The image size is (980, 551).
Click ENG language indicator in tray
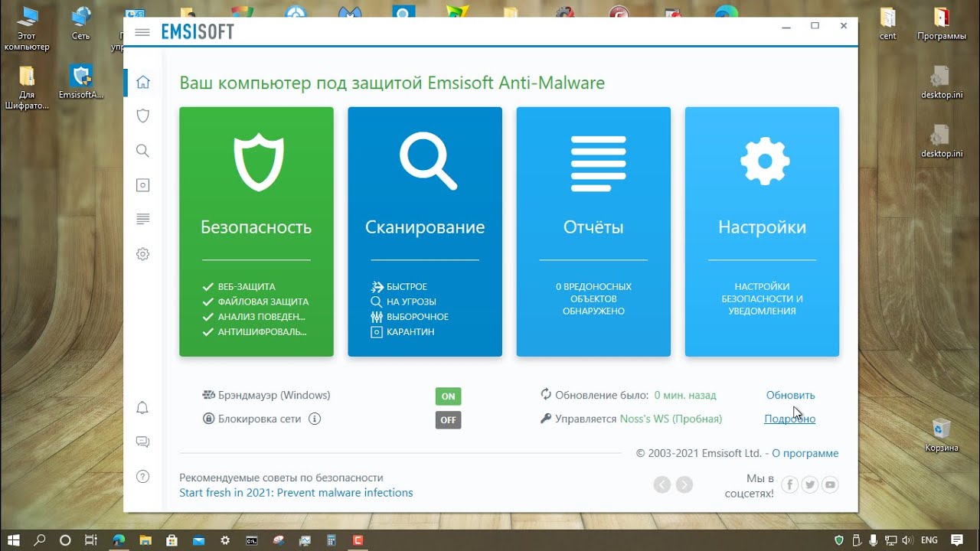[929, 540]
